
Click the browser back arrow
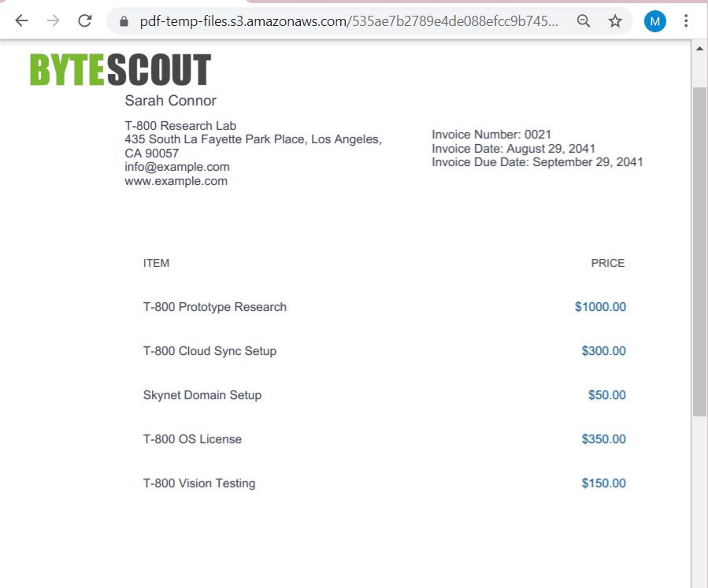click(x=21, y=21)
